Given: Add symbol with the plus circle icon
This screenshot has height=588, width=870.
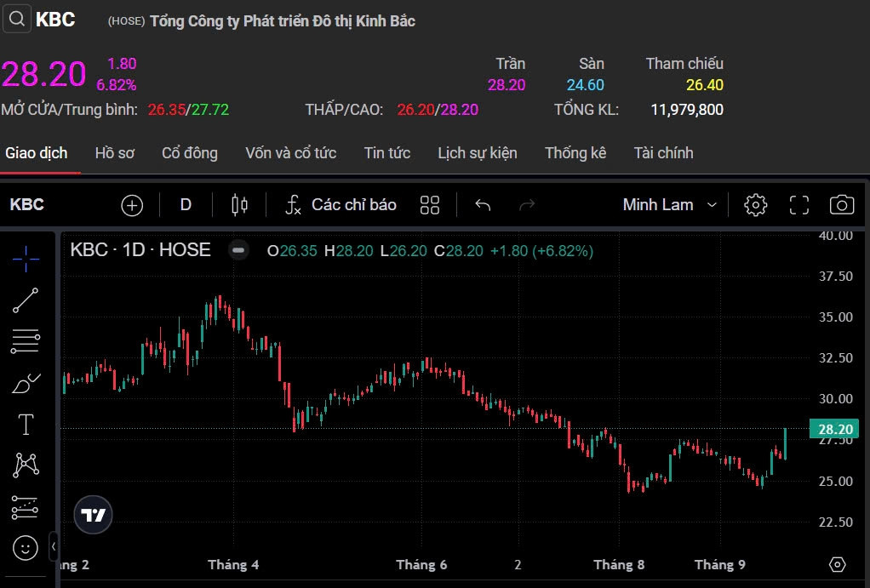Looking at the screenshot, I should click(132, 205).
